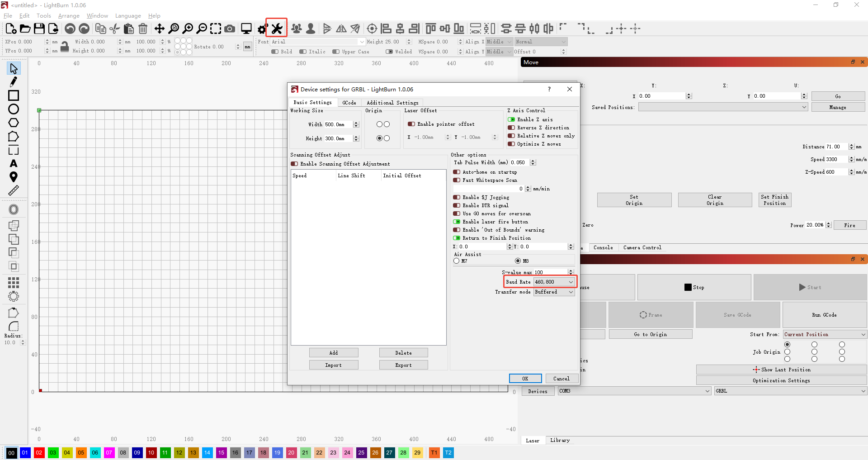The height and width of the screenshot is (460, 868).
Task: Click the Working Size Width field
Action: tap(339, 124)
